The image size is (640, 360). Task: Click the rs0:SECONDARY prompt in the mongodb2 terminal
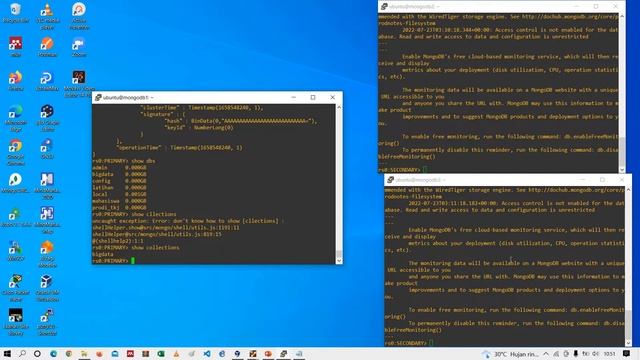tap(399, 170)
